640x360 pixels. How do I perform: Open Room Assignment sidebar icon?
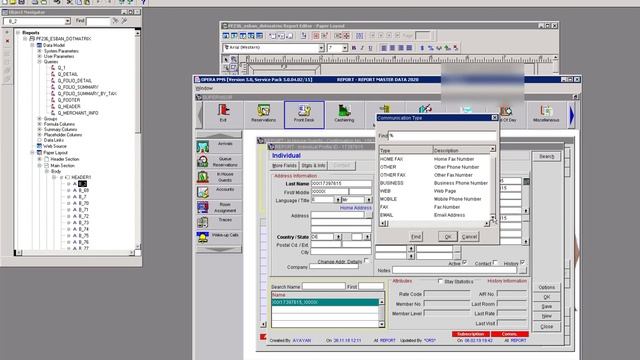[x=203, y=207]
